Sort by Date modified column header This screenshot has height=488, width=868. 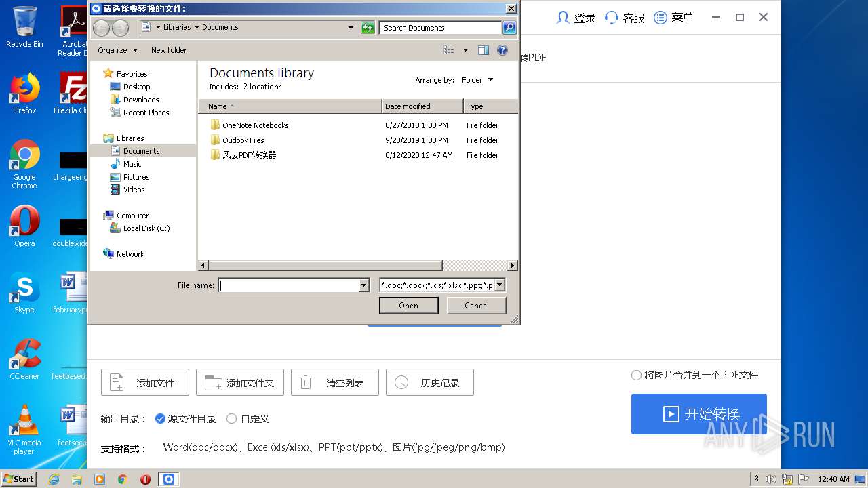click(422, 106)
